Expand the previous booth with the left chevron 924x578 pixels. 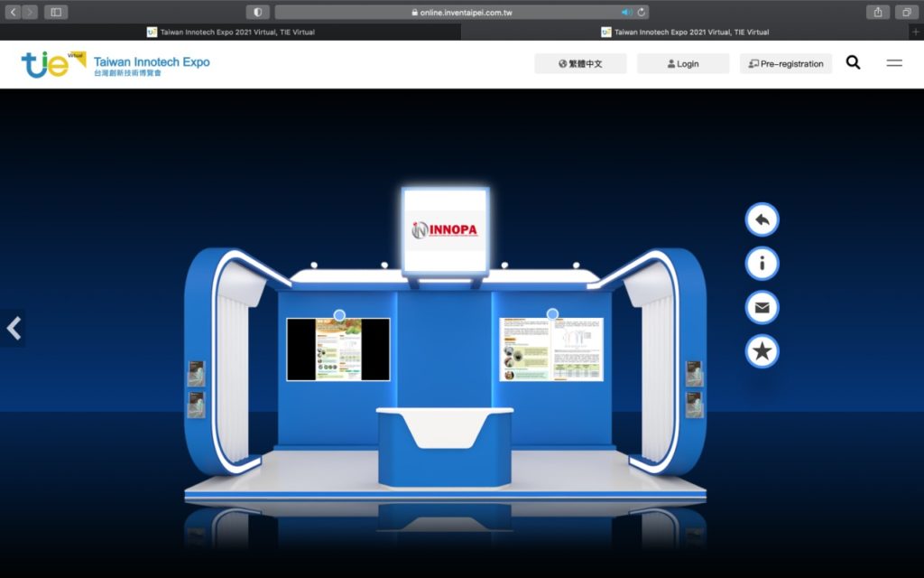click(x=14, y=328)
